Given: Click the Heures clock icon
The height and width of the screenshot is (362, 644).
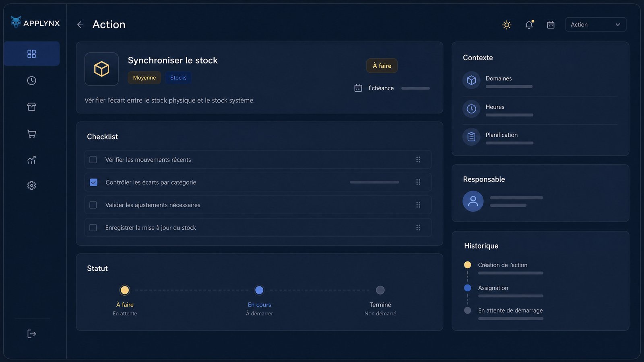Looking at the screenshot, I should coord(471,109).
